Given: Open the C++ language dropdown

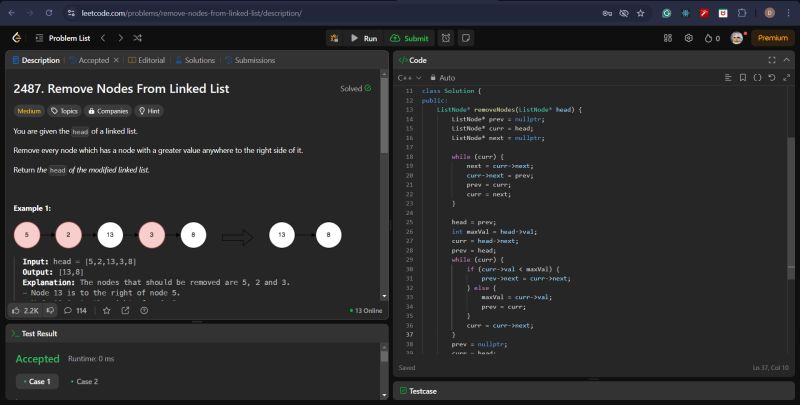Looking at the screenshot, I should click(408, 77).
